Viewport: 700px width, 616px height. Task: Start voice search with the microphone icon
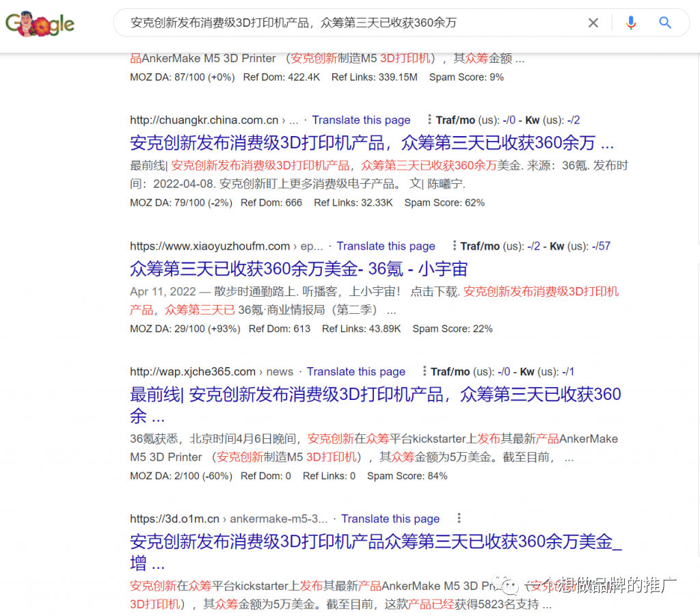click(x=630, y=23)
